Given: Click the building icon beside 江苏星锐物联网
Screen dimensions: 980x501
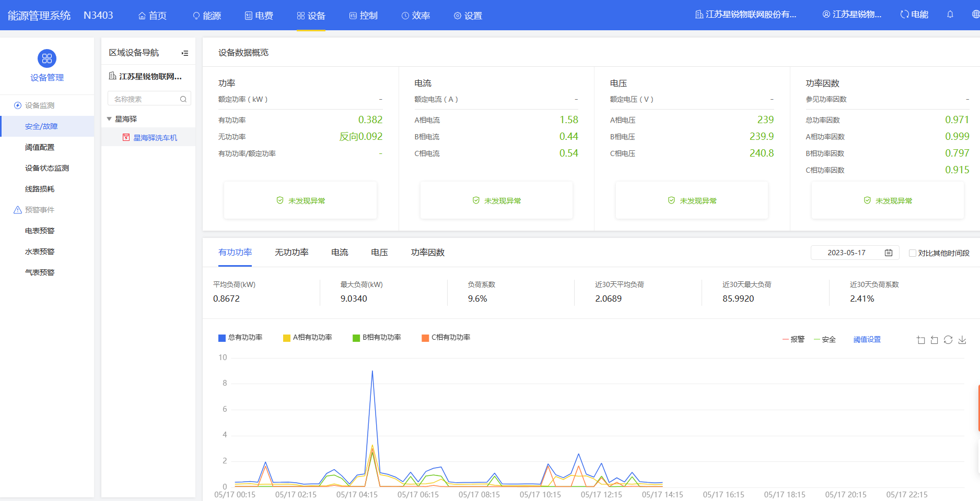Looking at the screenshot, I should (x=112, y=76).
